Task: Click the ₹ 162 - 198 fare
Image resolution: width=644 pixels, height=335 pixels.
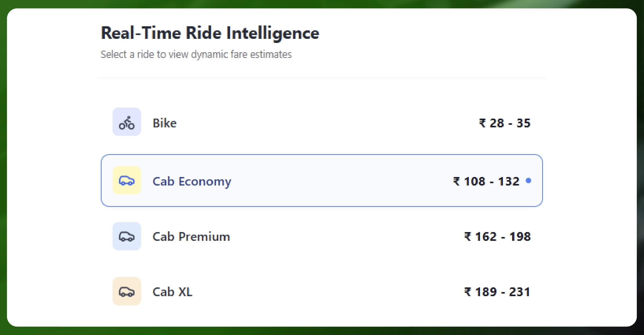Action: 497,237
